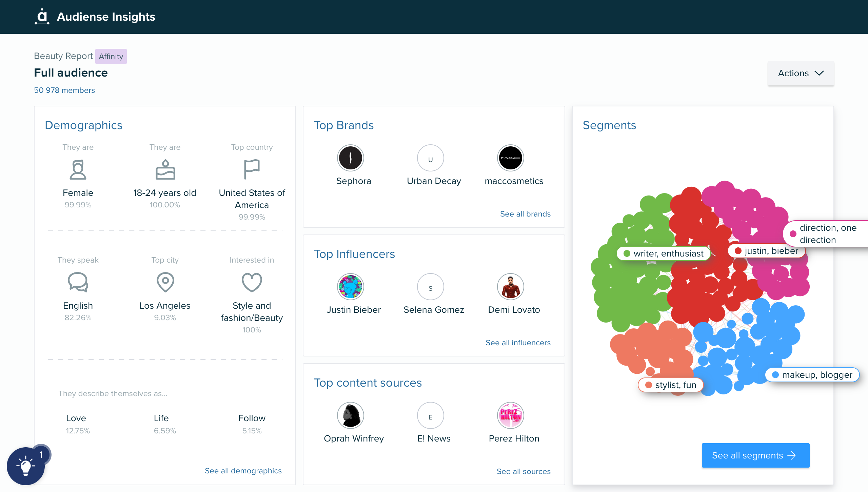The image size is (868, 492).
Task: Select the Full audience menu item
Action: click(71, 72)
